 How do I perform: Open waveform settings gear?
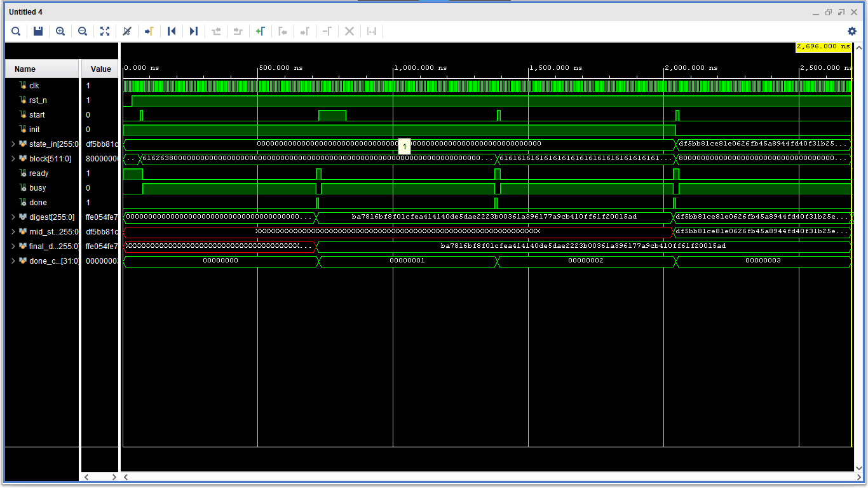(x=852, y=31)
